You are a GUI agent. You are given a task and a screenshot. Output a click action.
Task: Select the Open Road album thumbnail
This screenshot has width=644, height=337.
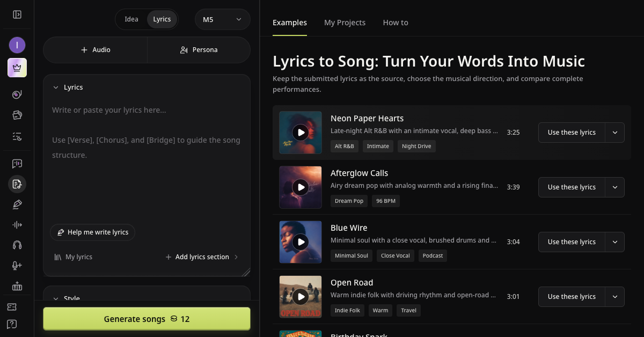click(x=301, y=297)
